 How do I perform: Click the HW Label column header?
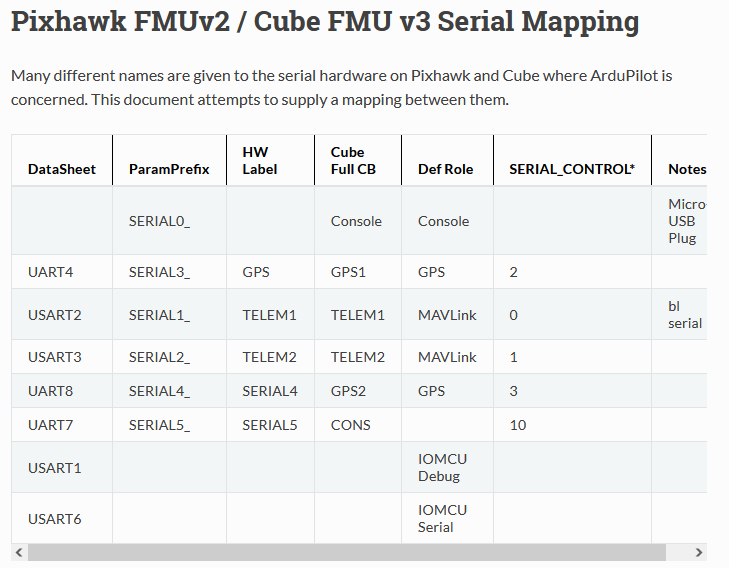[x=271, y=160]
